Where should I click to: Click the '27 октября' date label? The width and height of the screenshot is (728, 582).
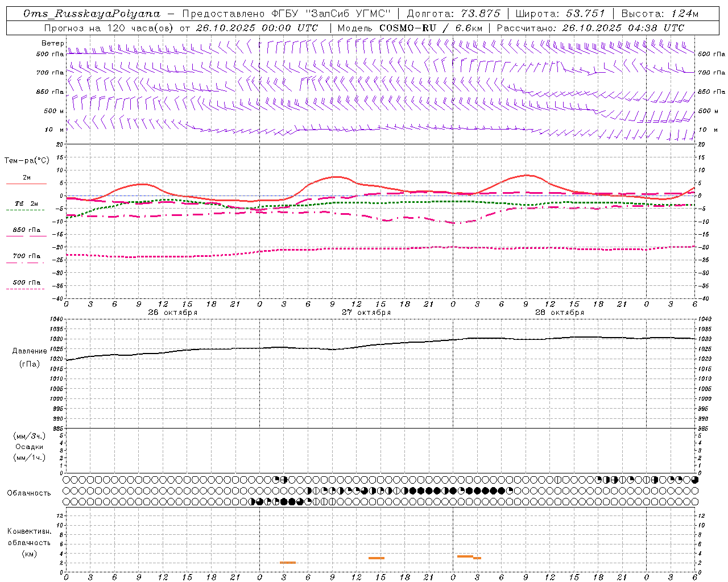point(366,313)
